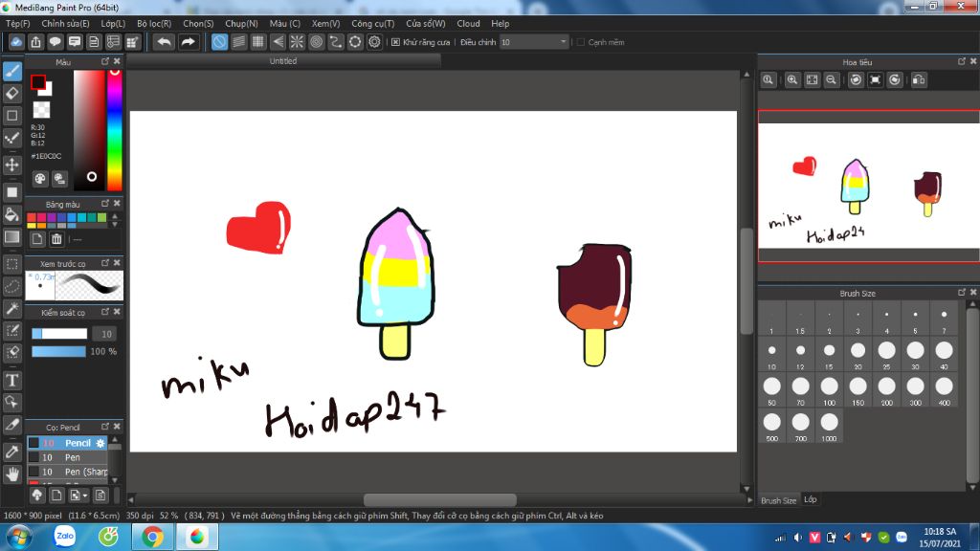Select the Eyedropper tool
This screenshot has height=551, width=980.
coord(11,452)
